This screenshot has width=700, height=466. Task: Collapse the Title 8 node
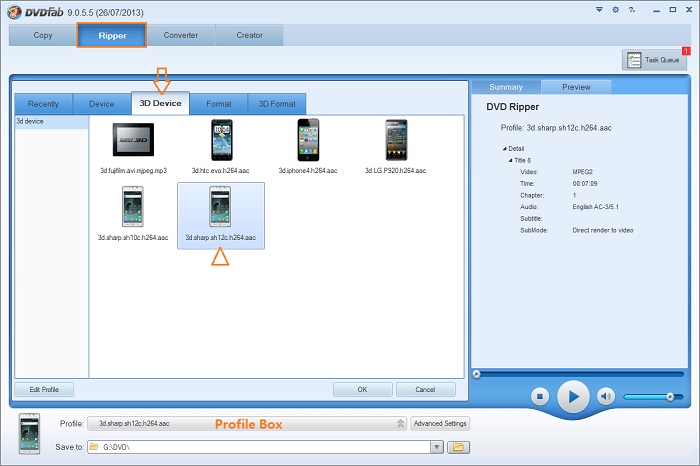click(510, 160)
